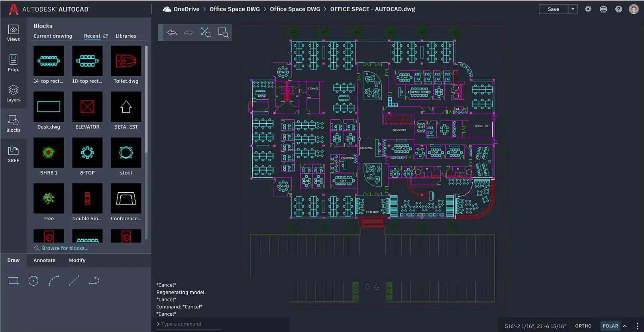Open the three-dot status bar menu
The image size is (644, 332).
[x=637, y=326]
